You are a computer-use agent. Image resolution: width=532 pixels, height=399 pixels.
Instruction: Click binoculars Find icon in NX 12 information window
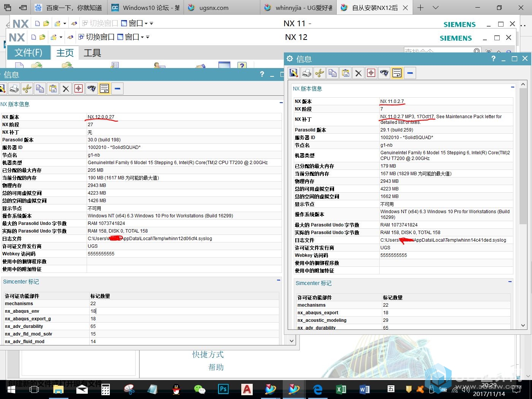point(92,89)
